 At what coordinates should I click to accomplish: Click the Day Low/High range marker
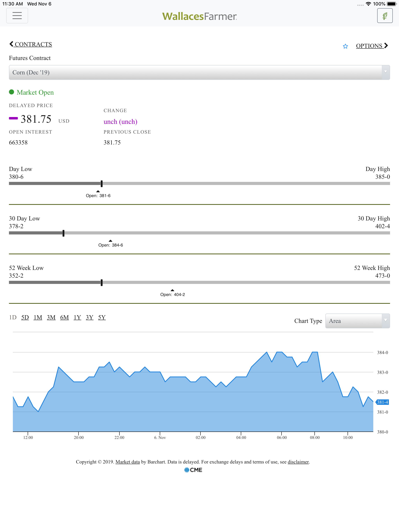click(x=102, y=184)
